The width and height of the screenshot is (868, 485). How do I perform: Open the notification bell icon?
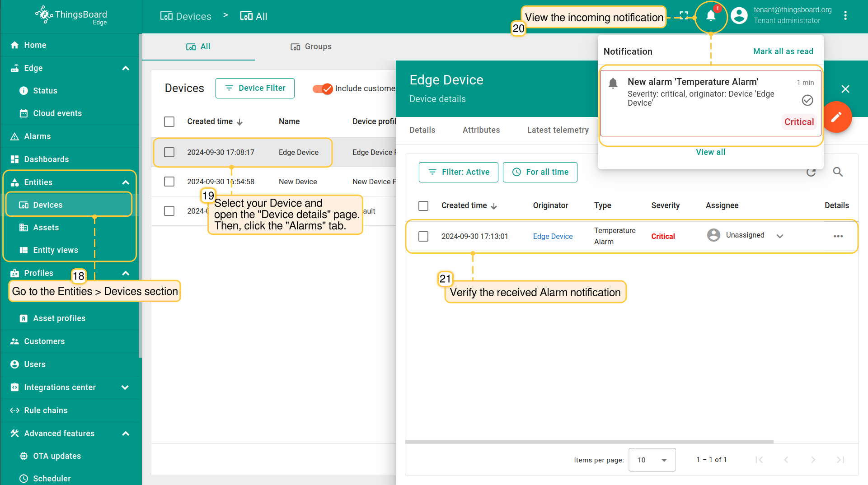click(x=710, y=16)
